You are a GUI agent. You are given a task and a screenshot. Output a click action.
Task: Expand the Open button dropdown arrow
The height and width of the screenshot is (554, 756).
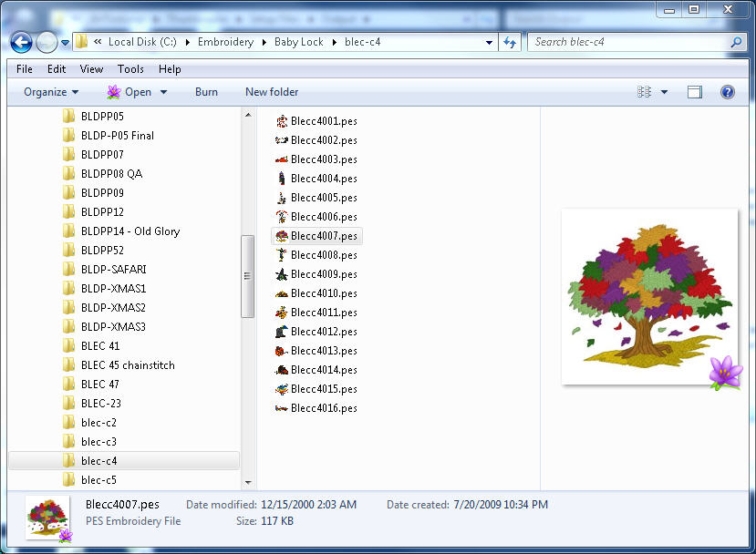[x=164, y=92]
